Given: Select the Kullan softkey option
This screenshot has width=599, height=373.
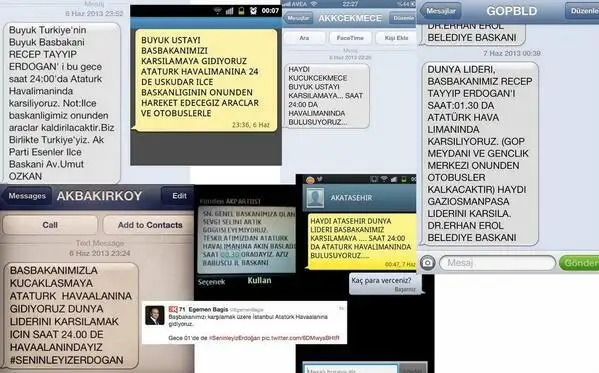Looking at the screenshot, I should point(259,280).
